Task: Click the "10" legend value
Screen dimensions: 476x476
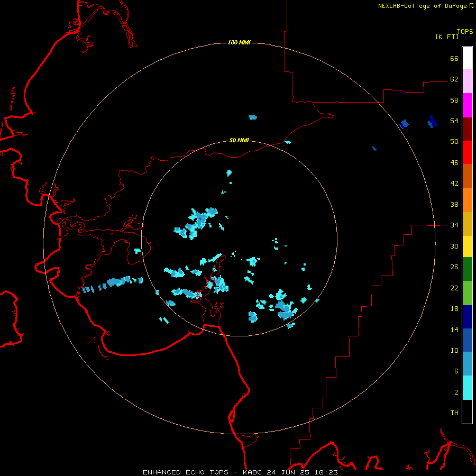Action: point(454,351)
